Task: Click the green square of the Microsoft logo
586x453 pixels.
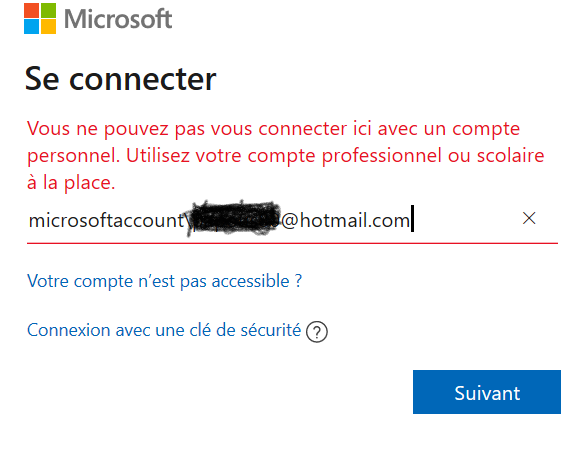Action: tap(48, 10)
